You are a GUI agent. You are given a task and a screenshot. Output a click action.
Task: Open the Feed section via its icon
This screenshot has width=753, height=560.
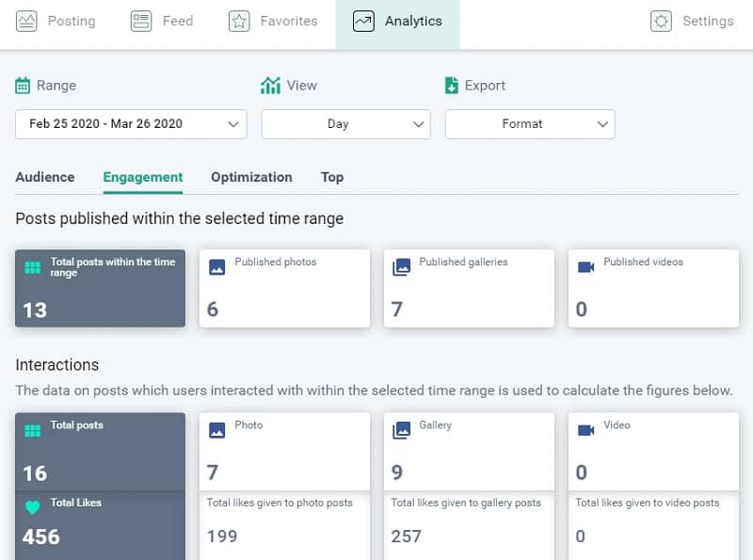click(142, 20)
